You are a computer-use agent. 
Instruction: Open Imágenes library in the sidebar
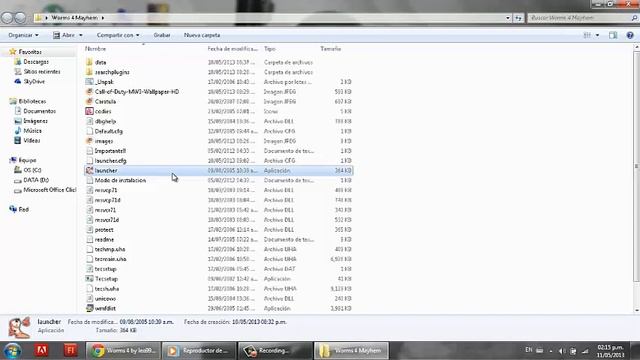pos(36,121)
